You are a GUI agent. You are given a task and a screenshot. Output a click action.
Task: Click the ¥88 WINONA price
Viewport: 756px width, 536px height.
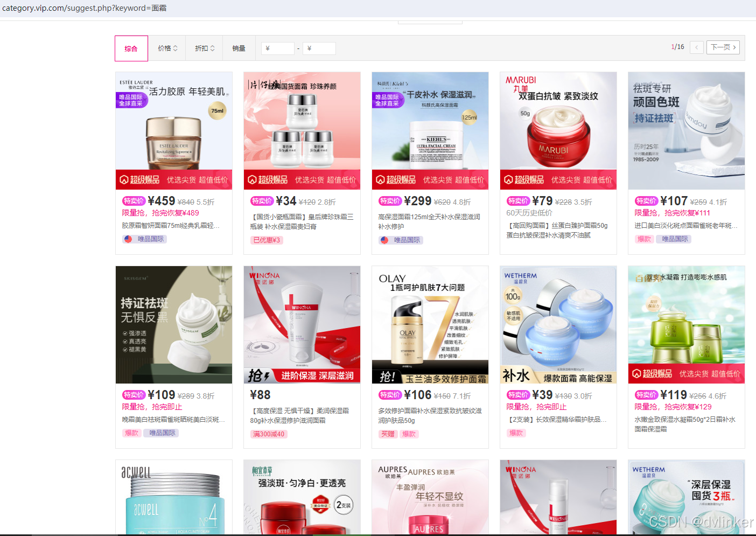(x=261, y=395)
